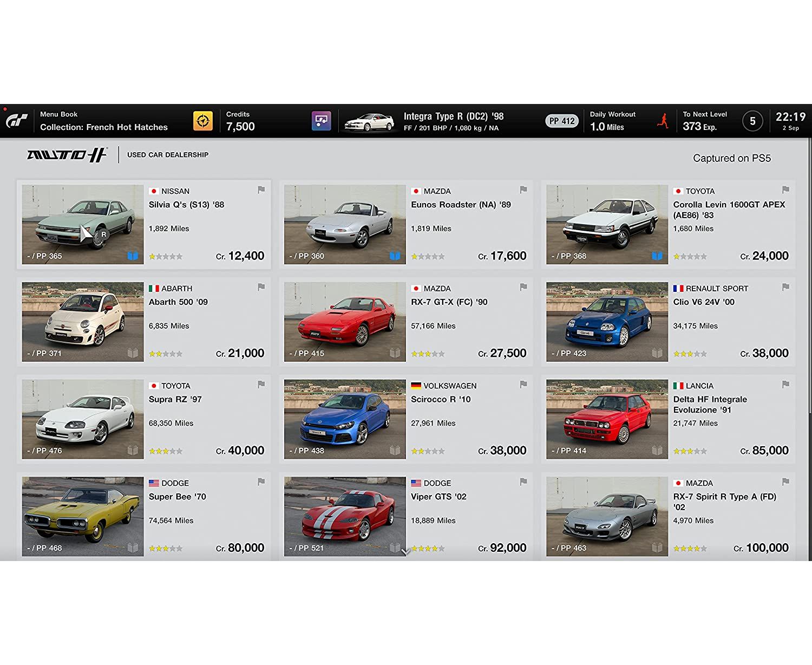
Task: Open the yellow Menu Book target icon
Action: click(x=203, y=121)
